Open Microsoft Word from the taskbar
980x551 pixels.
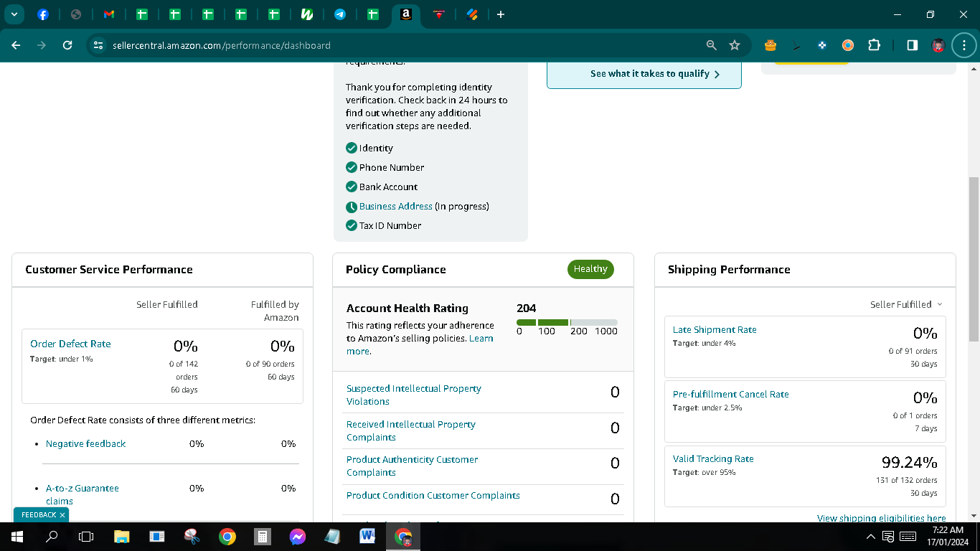368,536
